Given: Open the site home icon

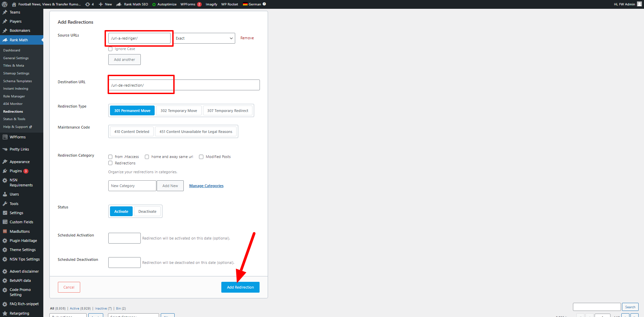Looking at the screenshot, I should (14, 4).
